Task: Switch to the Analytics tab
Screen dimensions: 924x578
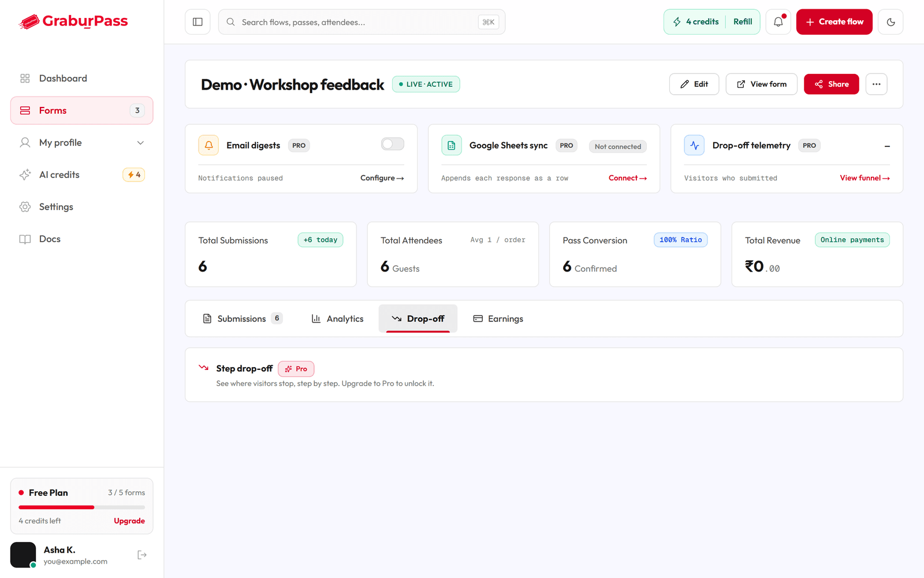Action: [x=337, y=318]
